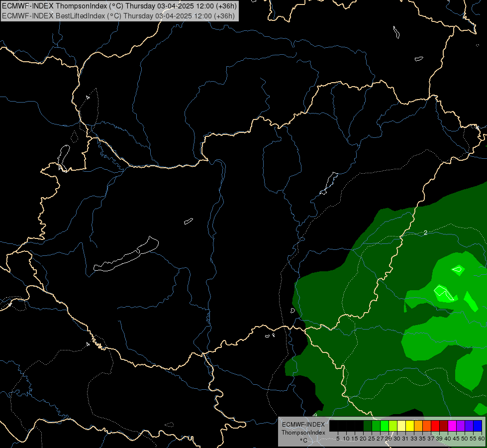
Task: Click the legend tick value '25'
Action: [x=372, y=439]
